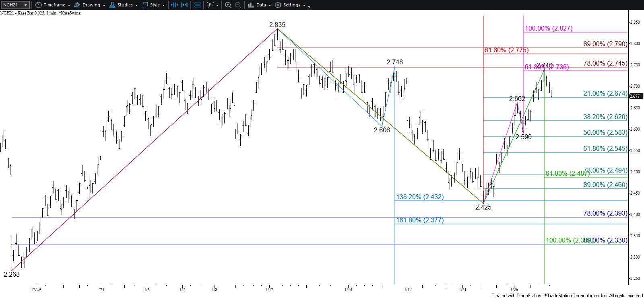644x298 pixels.
Task: Click the Timeframe clock icon
Action: 38,5
